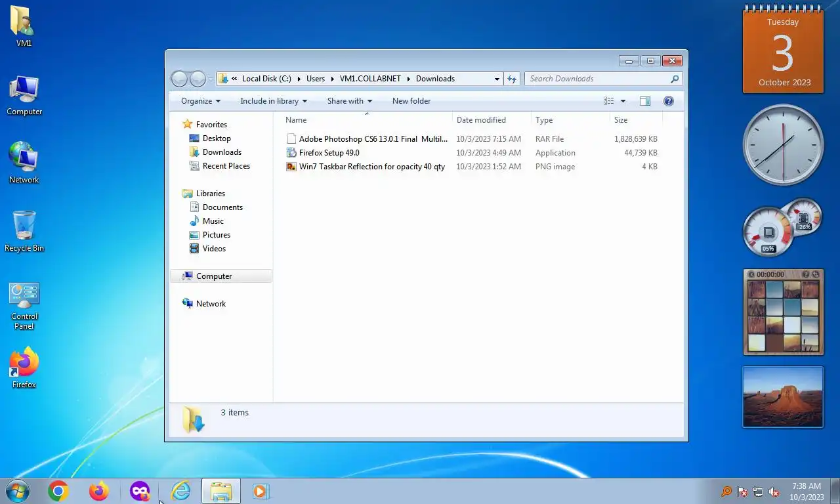840x504 pixels.
Task: Select the Control Panel desktop icon
Action: coord(24,306)
